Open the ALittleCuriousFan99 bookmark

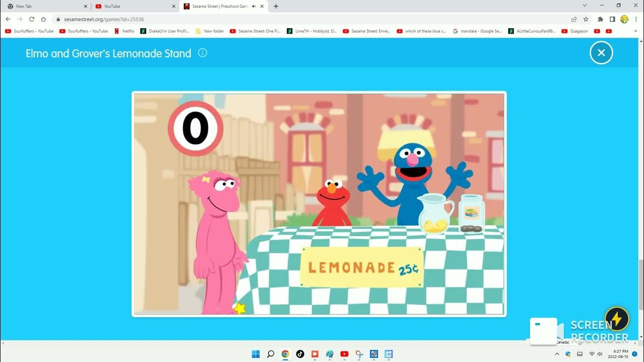point(532,31)
